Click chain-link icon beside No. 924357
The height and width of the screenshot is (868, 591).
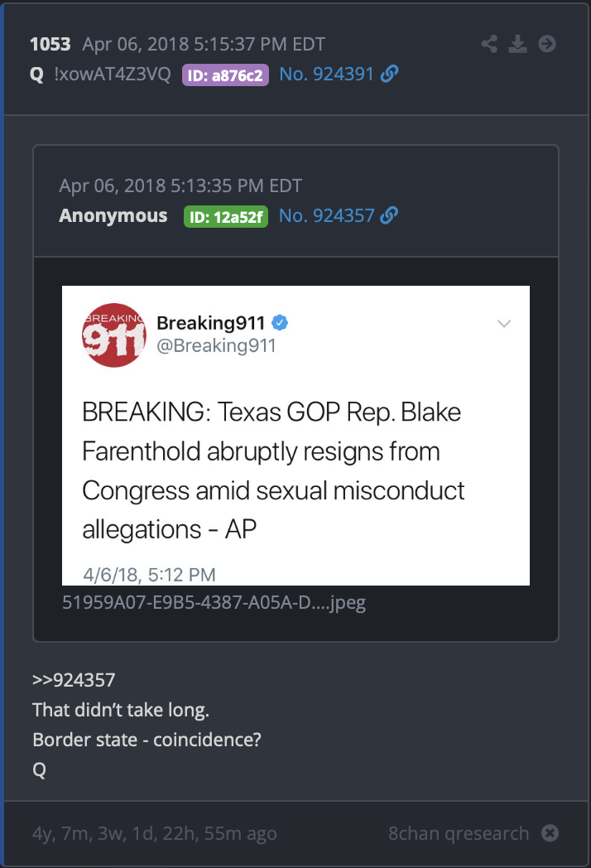389,216
